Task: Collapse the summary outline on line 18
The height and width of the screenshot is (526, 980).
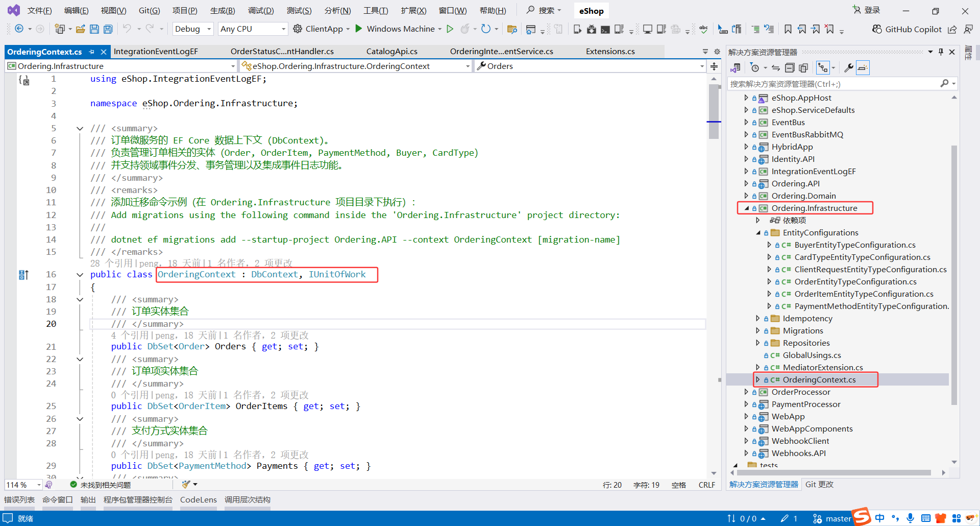Action: tap(80, 300)
